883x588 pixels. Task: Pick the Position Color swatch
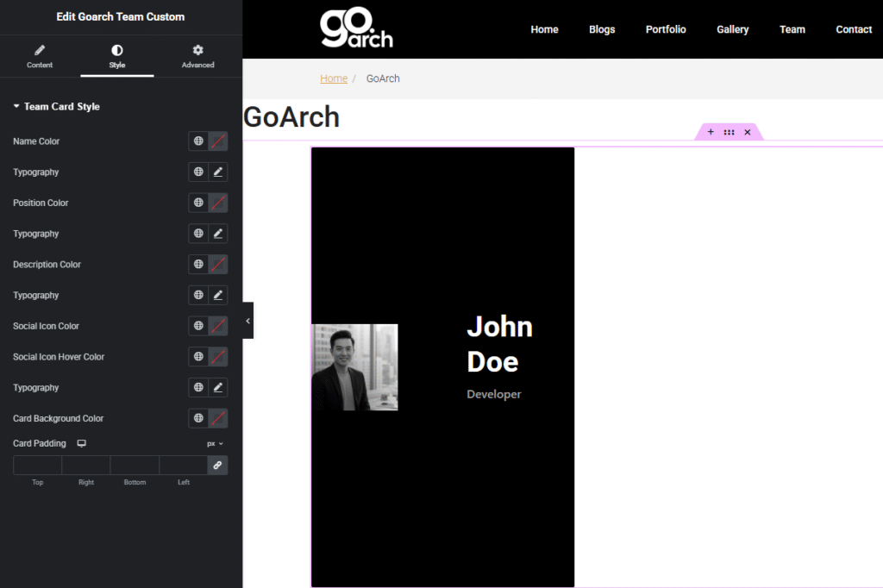pyautogui.click(x=218, y=203)
